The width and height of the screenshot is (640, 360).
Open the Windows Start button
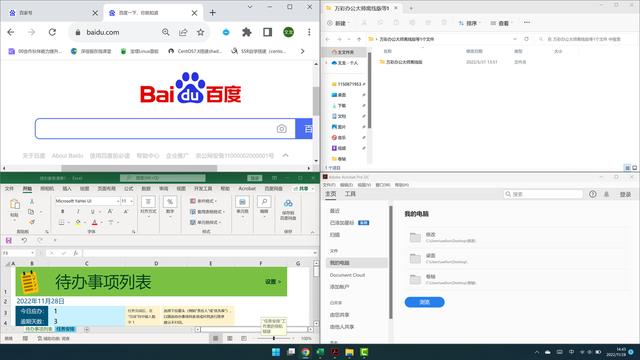276,352
